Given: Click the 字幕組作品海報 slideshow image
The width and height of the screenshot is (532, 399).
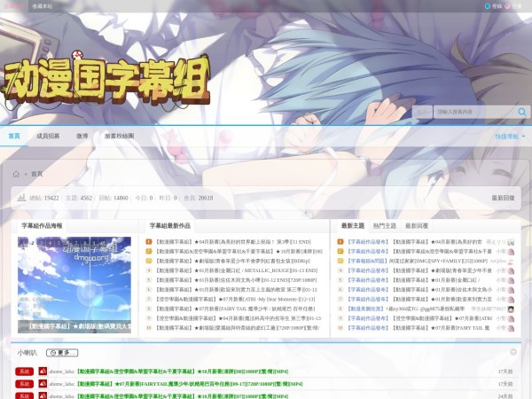Looking at the screenshot, I should point(74,284).
